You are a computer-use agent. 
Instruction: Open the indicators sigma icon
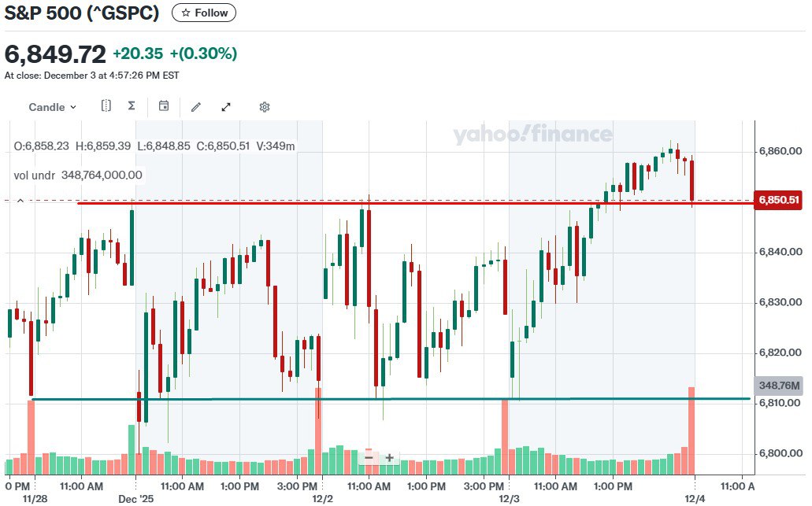pos(132,106)
